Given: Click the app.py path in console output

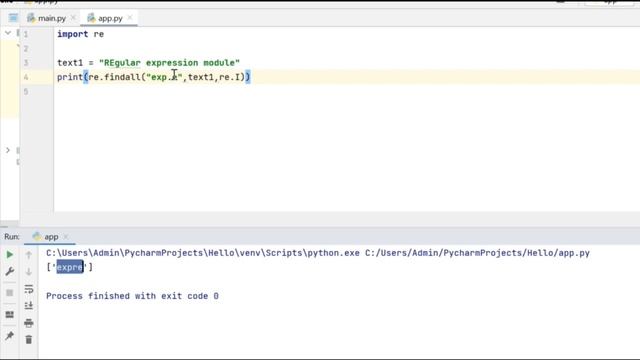Looking at the screenshot, I should (x=477, y=253).
